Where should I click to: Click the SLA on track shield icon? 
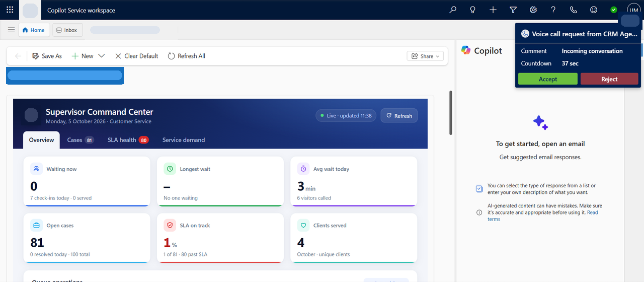(x=170, y=226)
